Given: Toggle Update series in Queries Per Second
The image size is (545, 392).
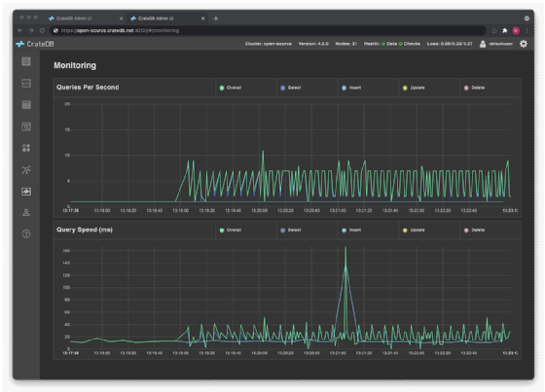Looking at the screenshot, I should coord(414,88).
